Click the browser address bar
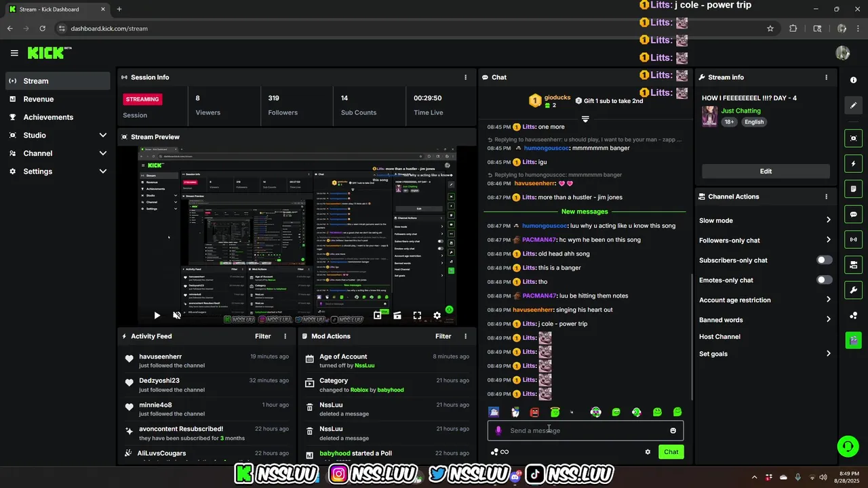Viewport: 868px width, 488px height. tap(407, 28)
